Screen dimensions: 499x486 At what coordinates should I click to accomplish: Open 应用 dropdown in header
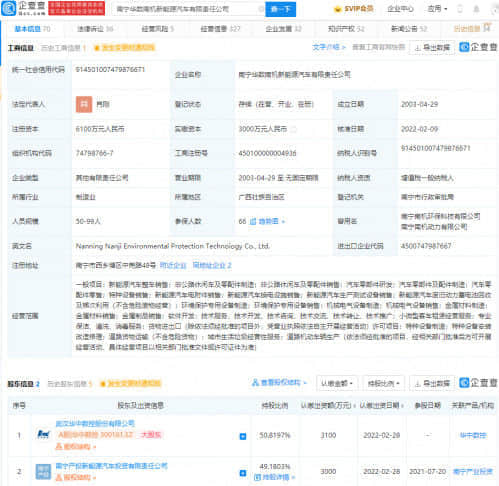point(437,9)
